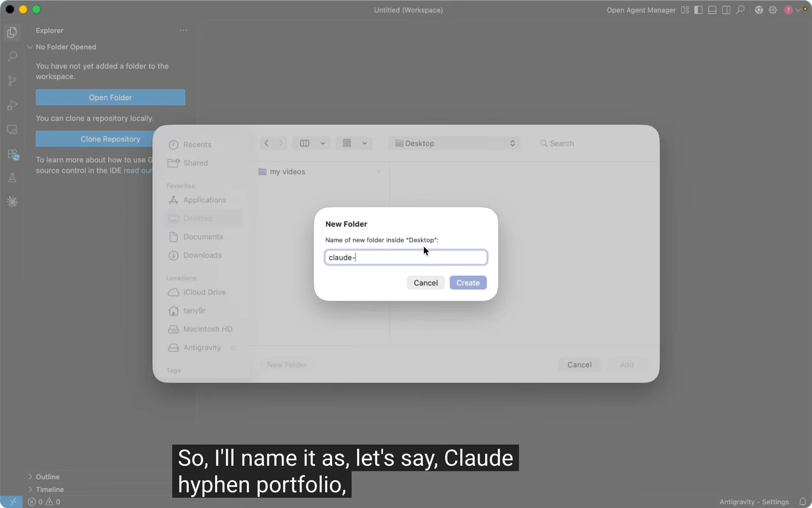
Task: Select Antigravity volume under Locations
Action: 202,348
